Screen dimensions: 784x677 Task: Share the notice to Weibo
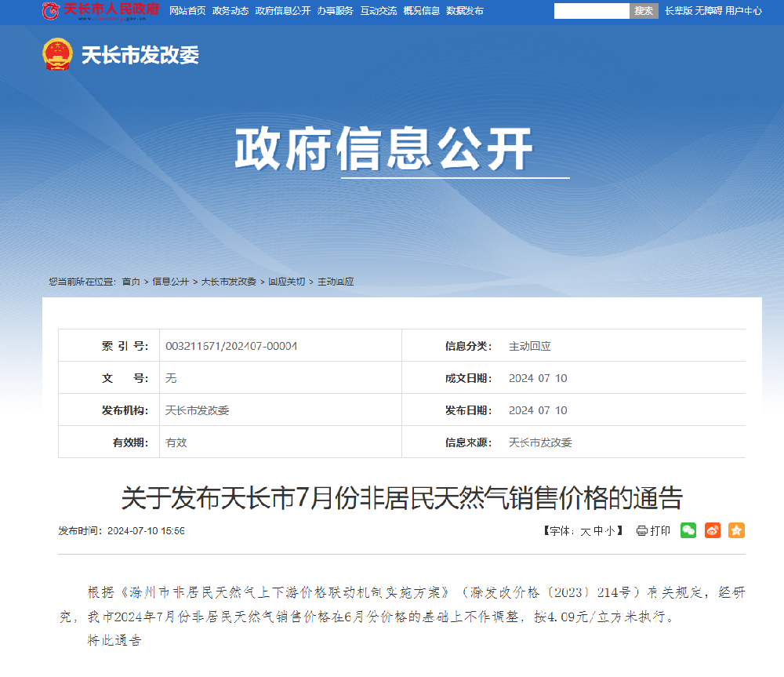[x=713, y=530]
